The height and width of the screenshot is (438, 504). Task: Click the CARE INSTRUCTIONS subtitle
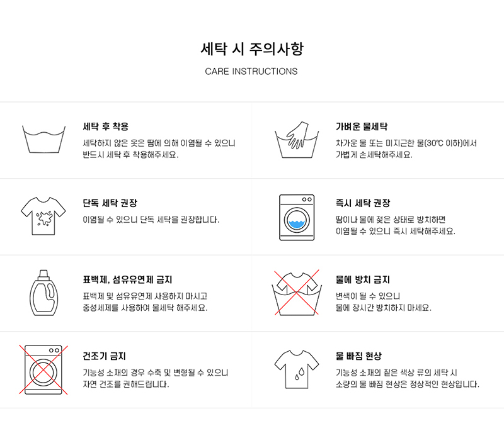point(251,72)
